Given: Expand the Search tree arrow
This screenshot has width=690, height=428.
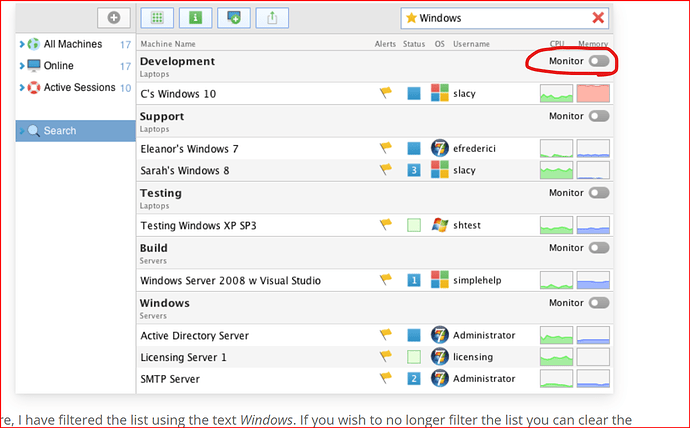Looking at the screenshot, I should [22, 131].
